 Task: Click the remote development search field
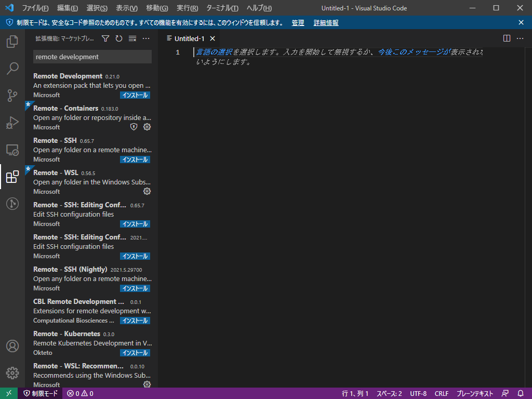pyautogui.click(x=92, y=57)
